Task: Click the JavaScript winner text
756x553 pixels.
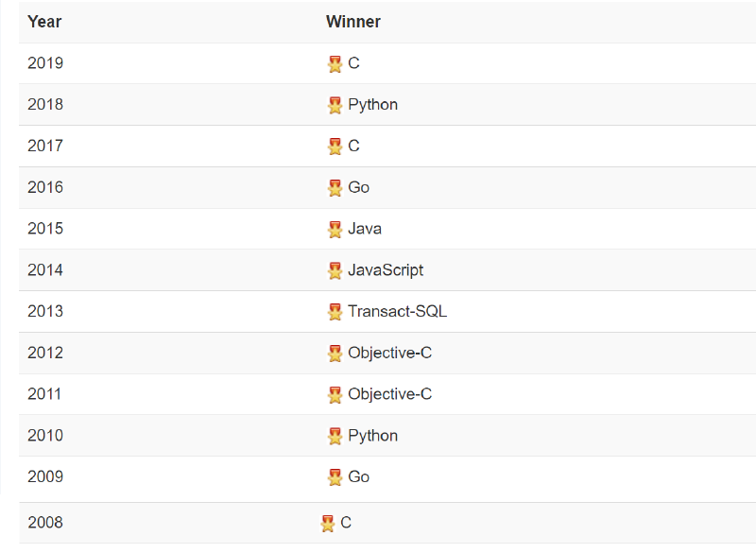Action: (386, 270)
